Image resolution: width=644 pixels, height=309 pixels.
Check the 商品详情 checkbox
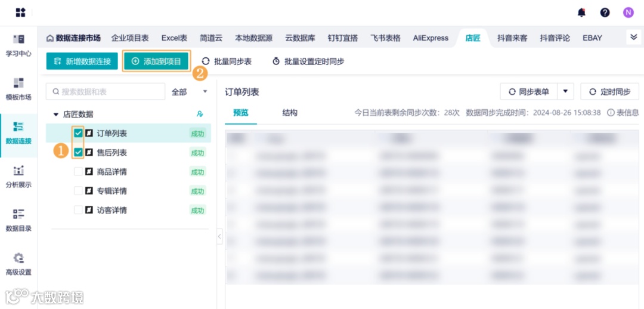click(x=78, y=172)
